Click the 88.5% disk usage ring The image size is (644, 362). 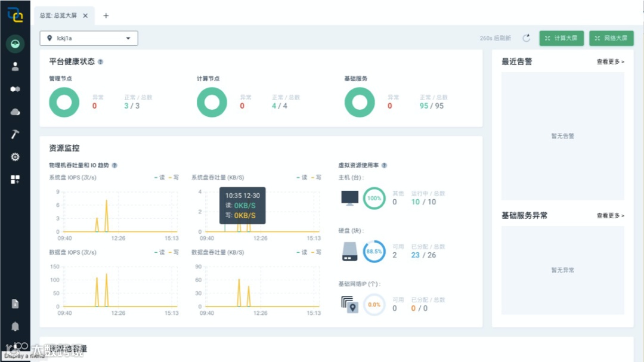click(x=374, y=252)
